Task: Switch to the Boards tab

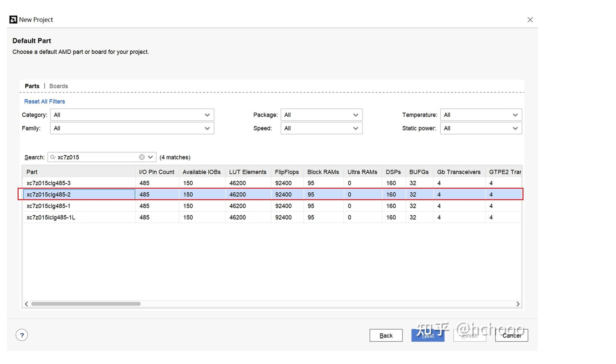Action: click(59, 86)
